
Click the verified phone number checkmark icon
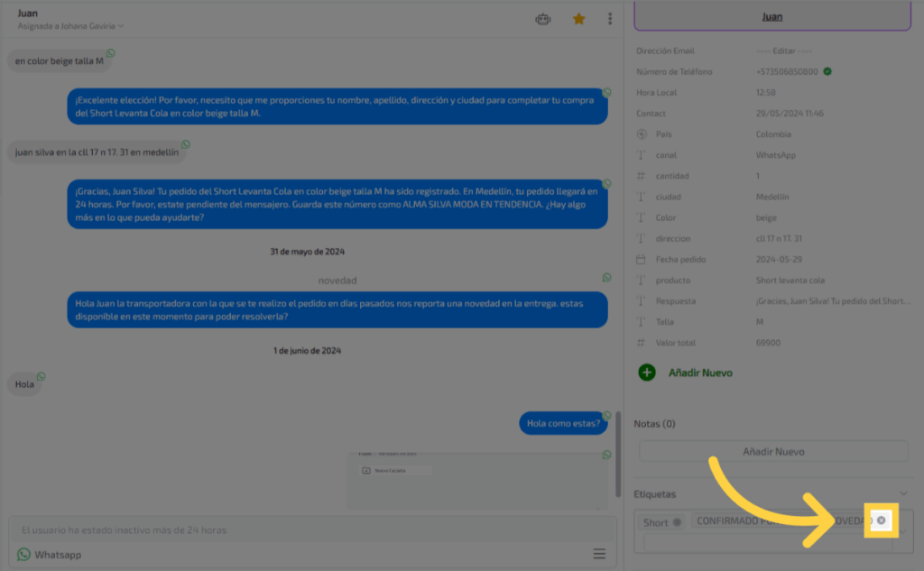tap(827, 71)
